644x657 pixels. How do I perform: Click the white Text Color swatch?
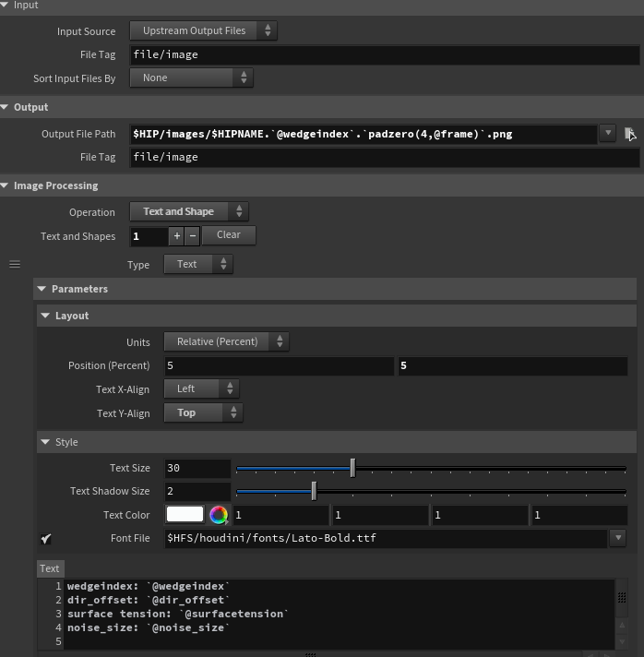(x=185, y=515)
